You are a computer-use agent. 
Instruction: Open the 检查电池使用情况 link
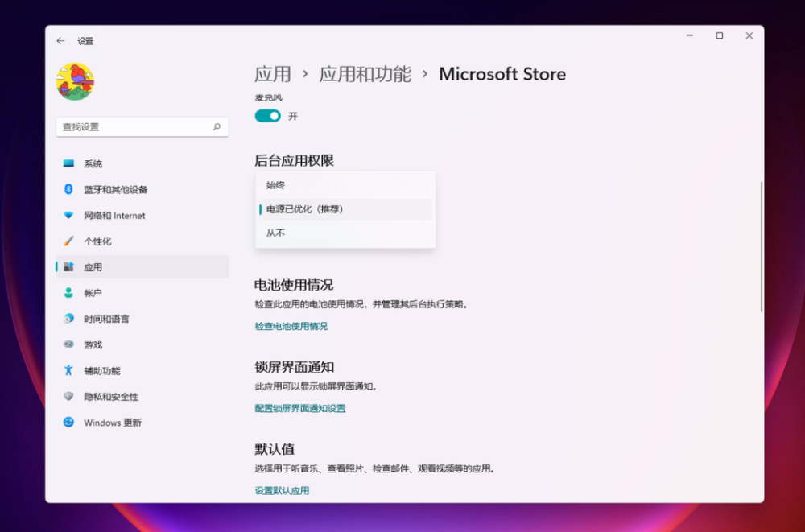(291, 326)
